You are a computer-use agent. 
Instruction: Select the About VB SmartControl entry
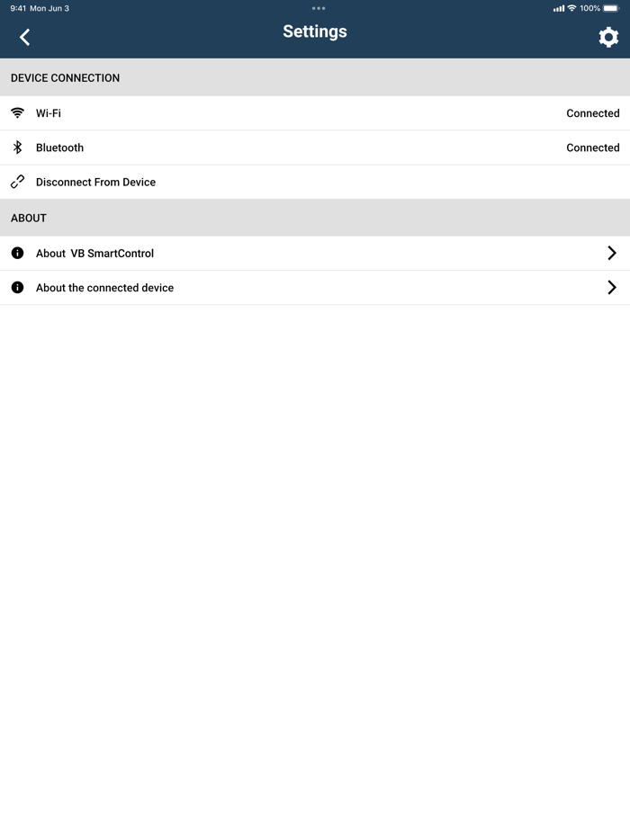94,253
